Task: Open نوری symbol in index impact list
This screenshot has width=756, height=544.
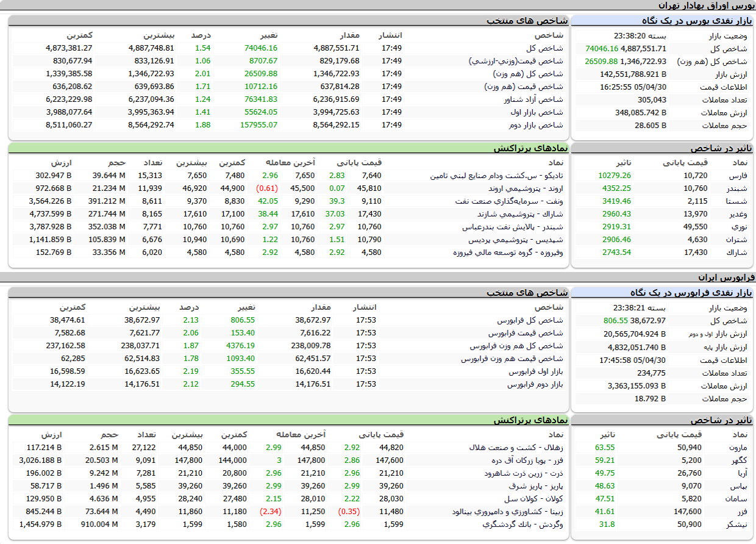Action: pos(740,227)
